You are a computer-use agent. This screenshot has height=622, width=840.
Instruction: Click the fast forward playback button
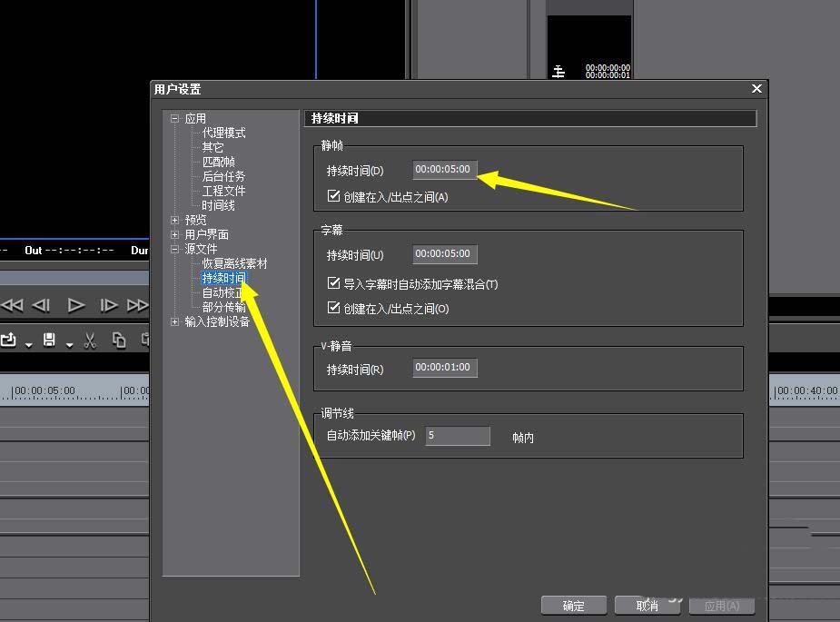pyautogui.click(x=138, y=305)
